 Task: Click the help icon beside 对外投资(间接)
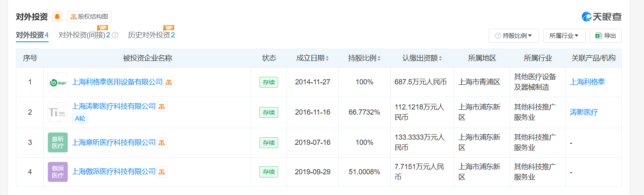coord(115,35)
